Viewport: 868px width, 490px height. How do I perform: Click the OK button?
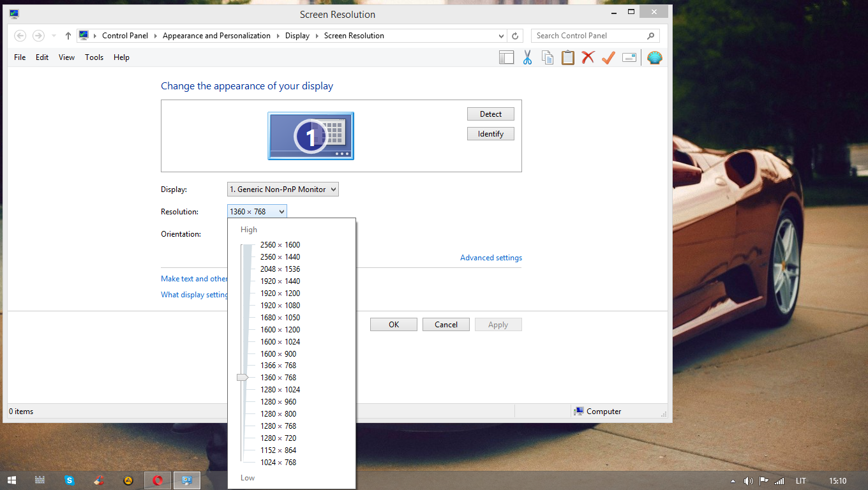pos(394,325)
